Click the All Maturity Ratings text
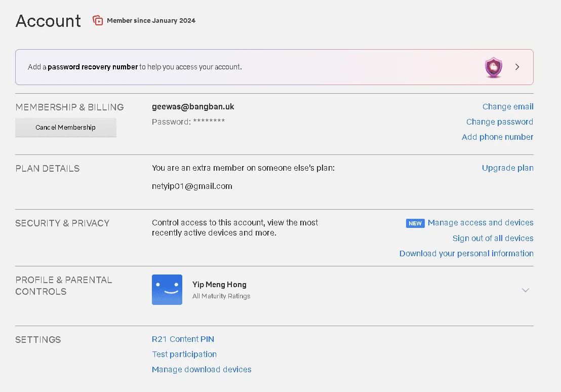Viewport: 561px width, 392px height. [221, 296]
